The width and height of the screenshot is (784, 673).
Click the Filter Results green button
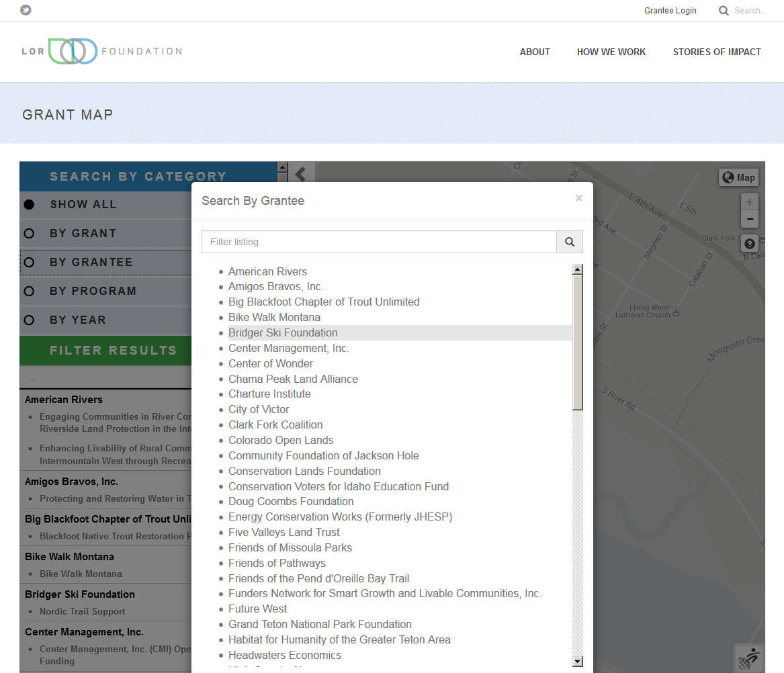tap(113, 351)
